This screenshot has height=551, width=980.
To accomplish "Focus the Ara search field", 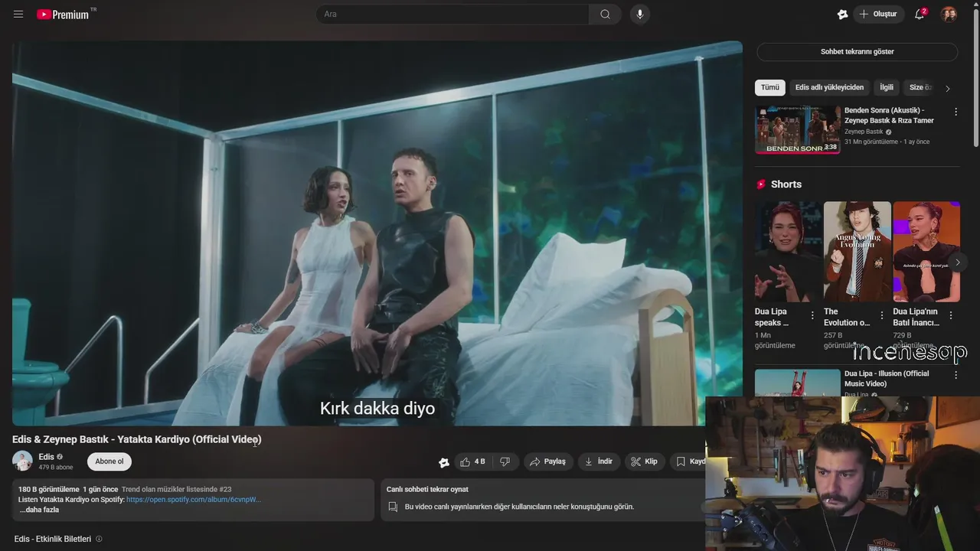I will coord(452,14).
